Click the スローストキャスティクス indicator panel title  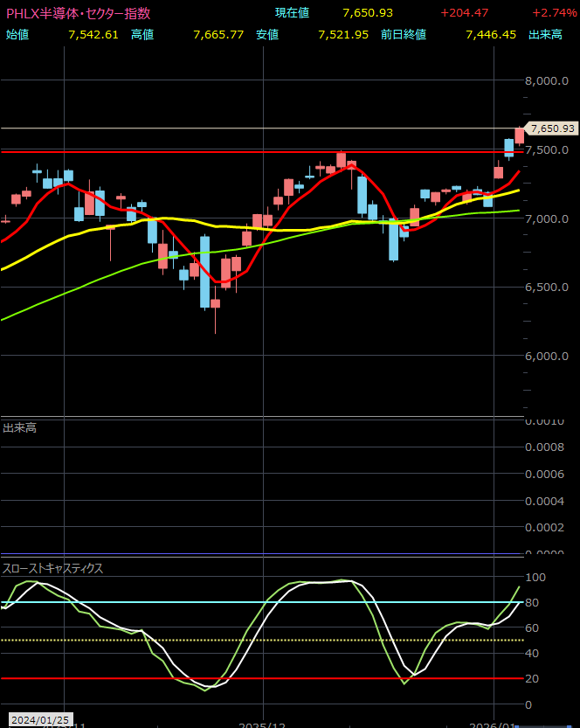point(53,568)
